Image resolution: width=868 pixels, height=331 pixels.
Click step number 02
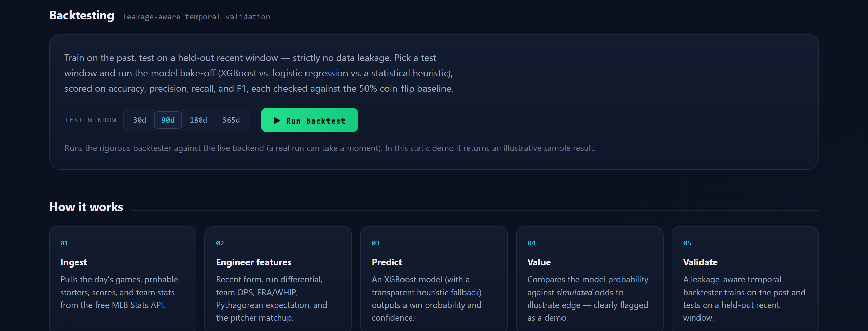point(220,243)
